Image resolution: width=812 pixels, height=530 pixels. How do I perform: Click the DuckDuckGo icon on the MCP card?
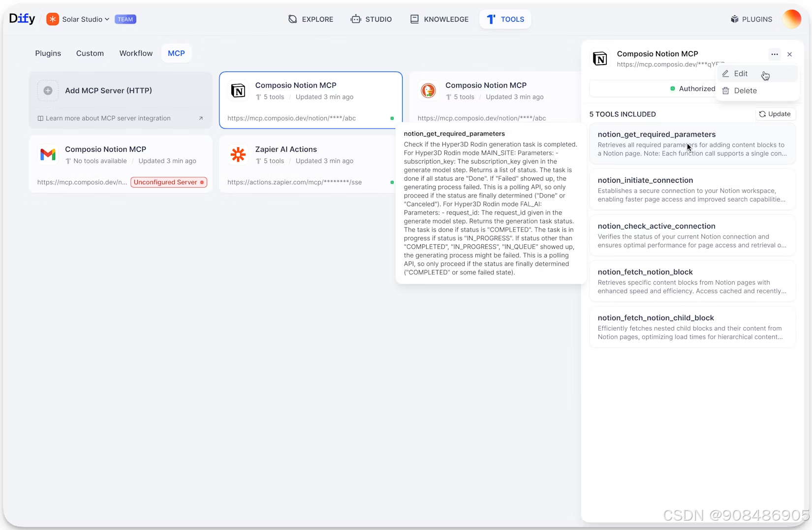(x=428, y=91)
